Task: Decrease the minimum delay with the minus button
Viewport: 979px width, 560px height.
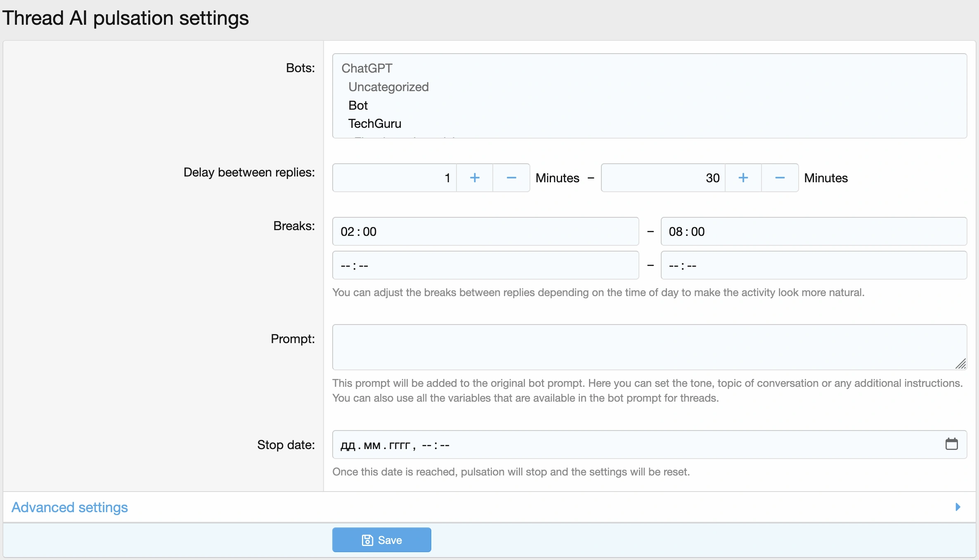Action: [511, 178]
